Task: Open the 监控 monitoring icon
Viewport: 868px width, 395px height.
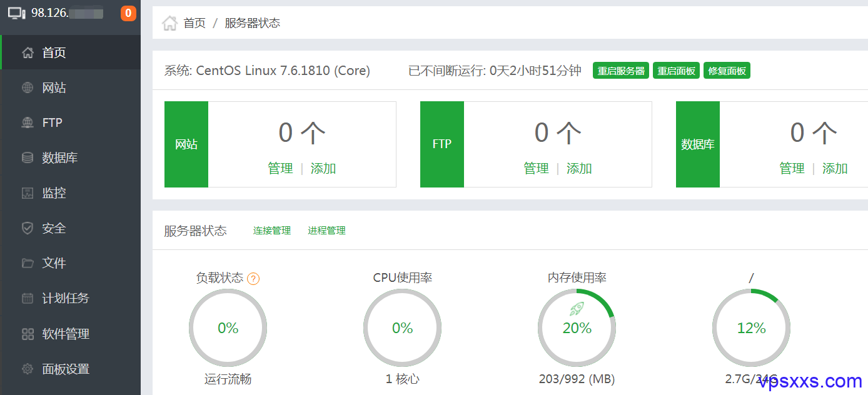Action: (28, 193)
